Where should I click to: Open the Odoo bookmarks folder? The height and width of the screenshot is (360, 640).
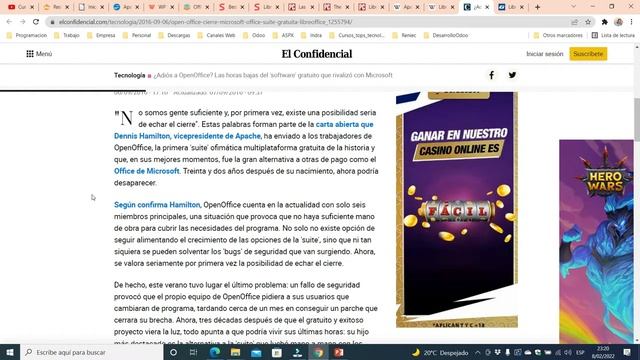[254, 36]
